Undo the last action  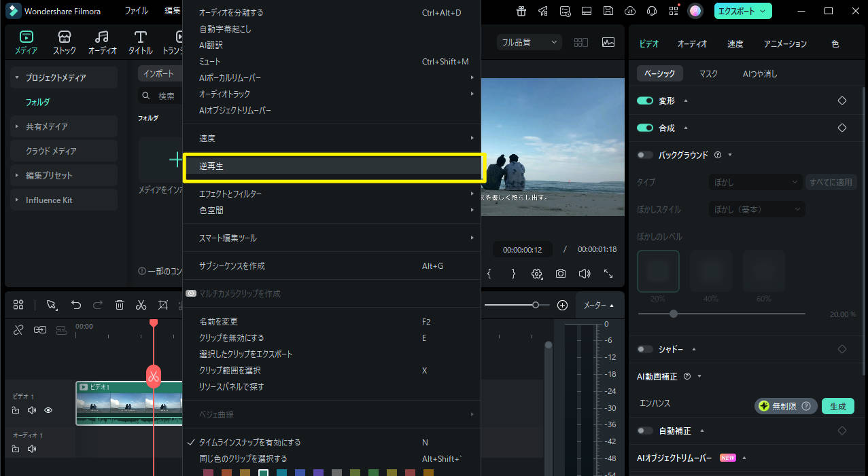[76, 305]
